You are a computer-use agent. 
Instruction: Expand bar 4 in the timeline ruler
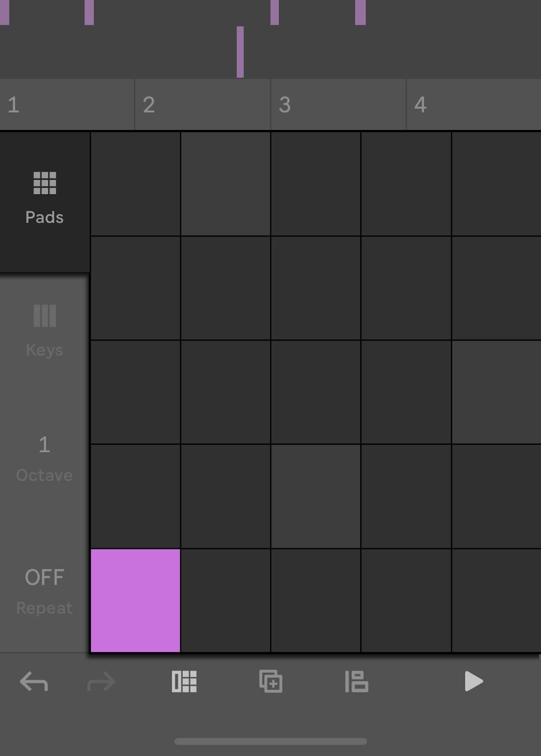tap(473, 105)
